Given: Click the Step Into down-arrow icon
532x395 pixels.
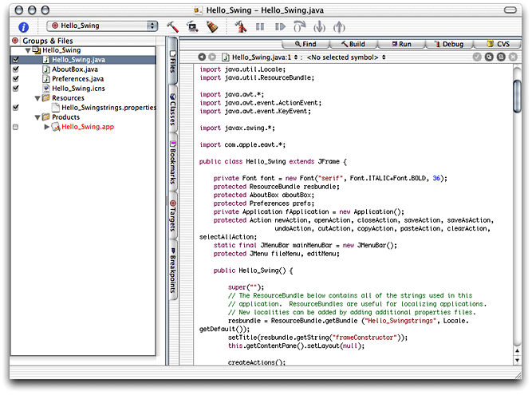Looking at the screenshot, I should 319,27.
